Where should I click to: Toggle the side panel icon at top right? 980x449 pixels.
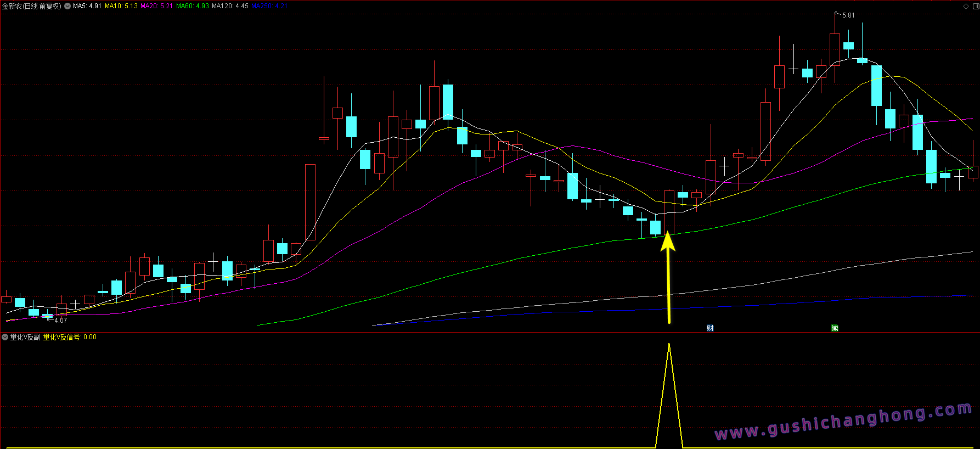[975, 6]
